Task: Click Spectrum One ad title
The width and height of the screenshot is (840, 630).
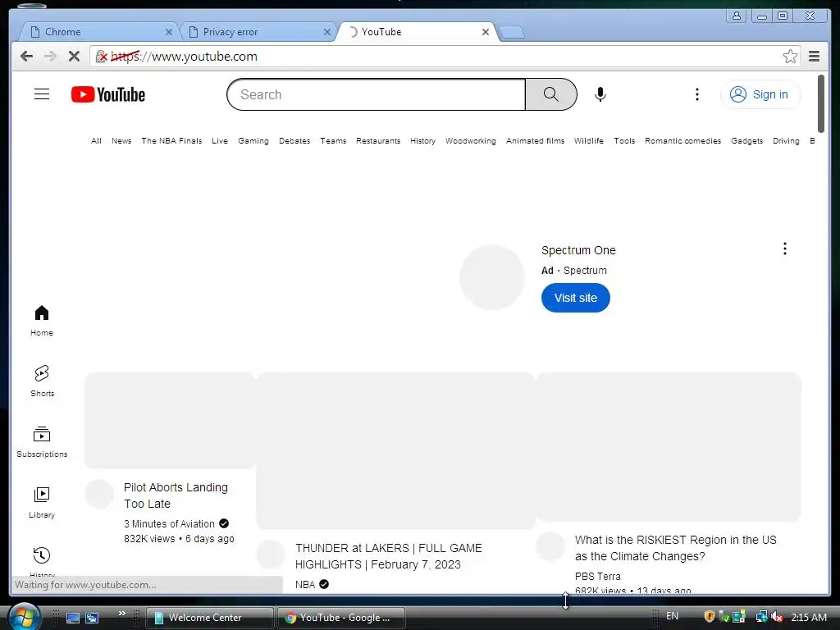Action: click(x=578, y=250)
